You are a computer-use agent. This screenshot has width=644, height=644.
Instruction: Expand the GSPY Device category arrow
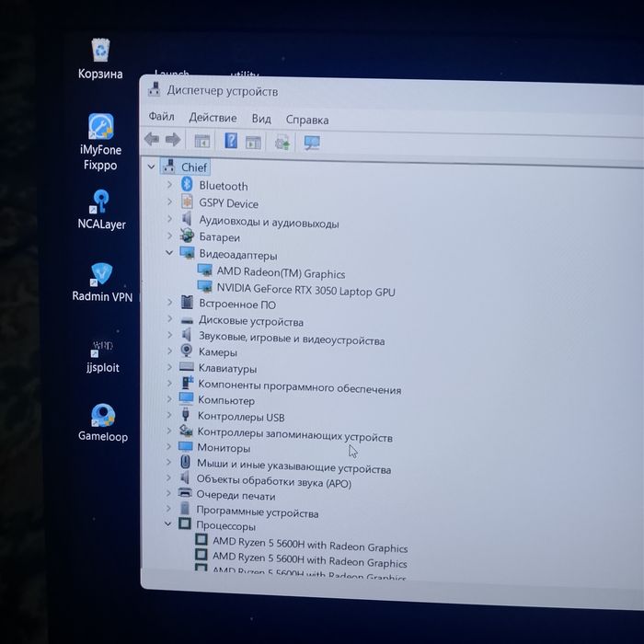click(169, 201)
